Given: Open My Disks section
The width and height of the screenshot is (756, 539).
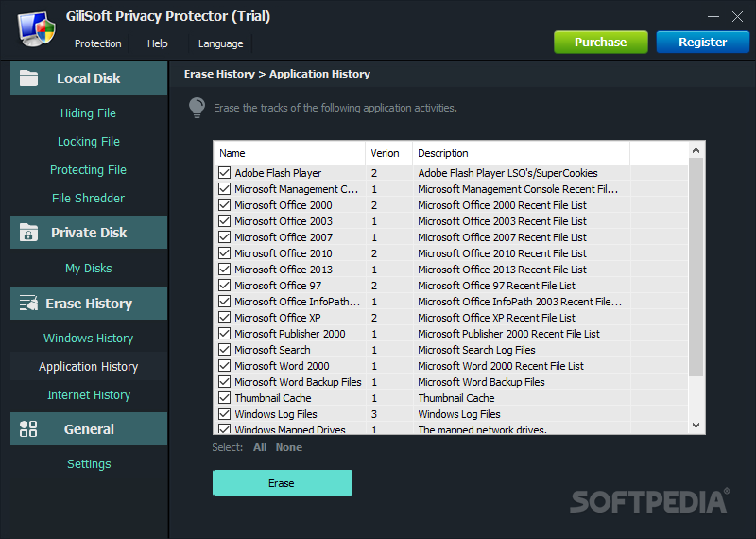Looking at the screenshot, I should tap(89, 269).
